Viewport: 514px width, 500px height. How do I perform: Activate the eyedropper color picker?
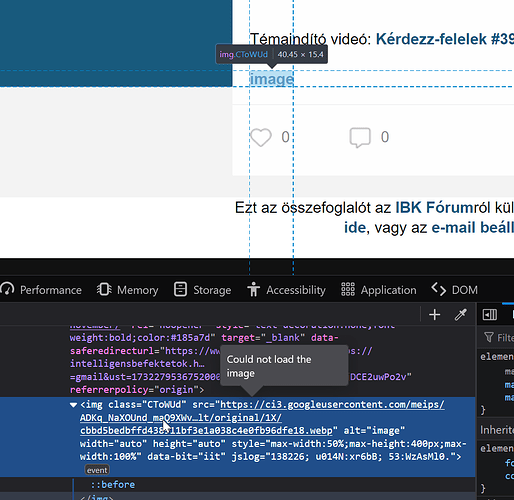tap(461, 314)
